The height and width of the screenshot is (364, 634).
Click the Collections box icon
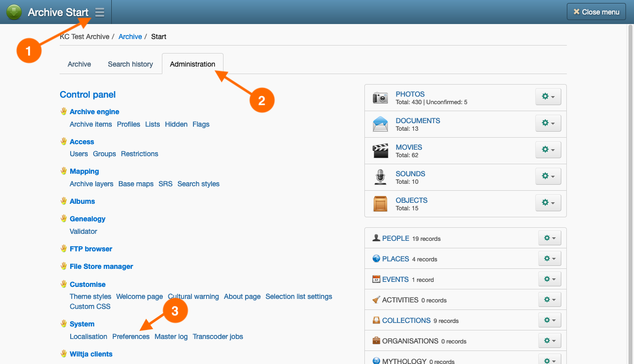[x=376, y=320]
